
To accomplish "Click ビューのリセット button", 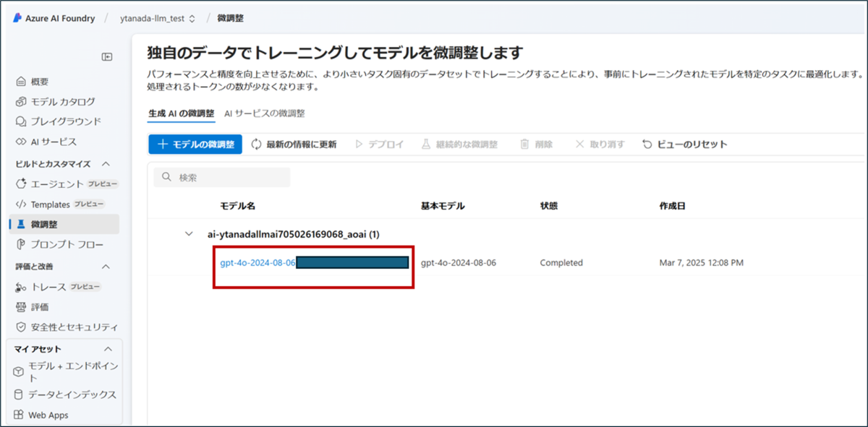I will (684, 144).
